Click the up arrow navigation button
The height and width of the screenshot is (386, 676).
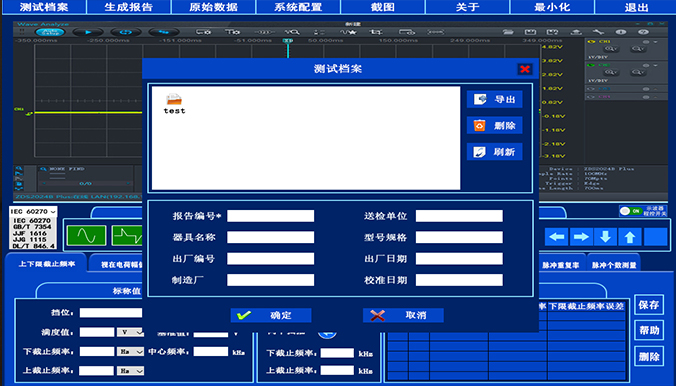click(630, 237)
